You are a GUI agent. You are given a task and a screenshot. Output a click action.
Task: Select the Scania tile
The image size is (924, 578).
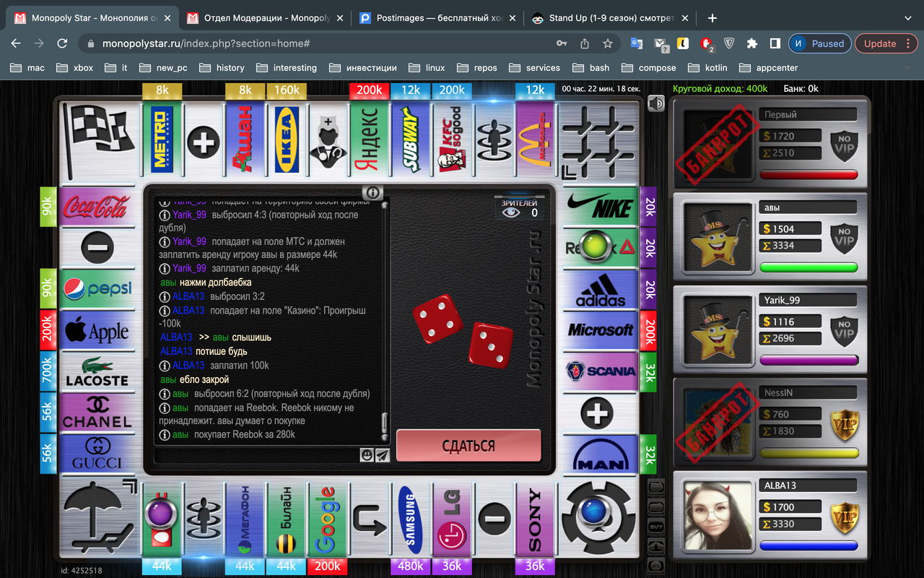(601, 372)
